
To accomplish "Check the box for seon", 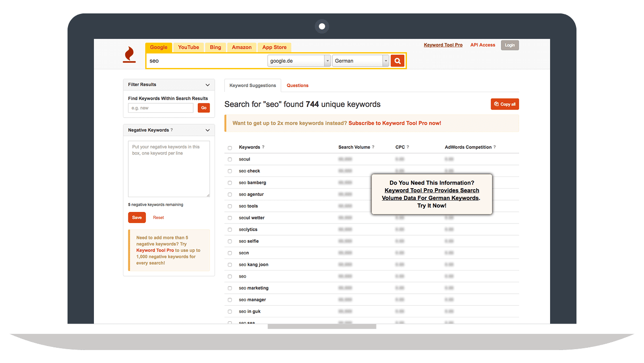I will point(230,253).
